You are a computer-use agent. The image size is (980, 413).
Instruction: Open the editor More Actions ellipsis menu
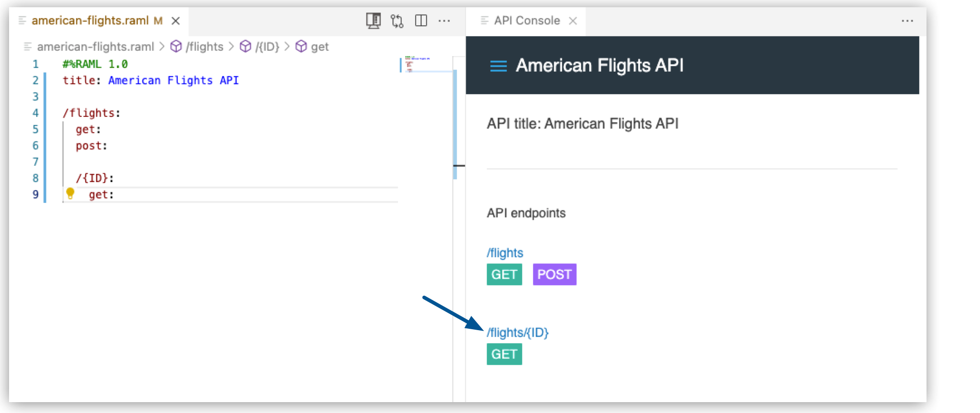click(445, 20)
